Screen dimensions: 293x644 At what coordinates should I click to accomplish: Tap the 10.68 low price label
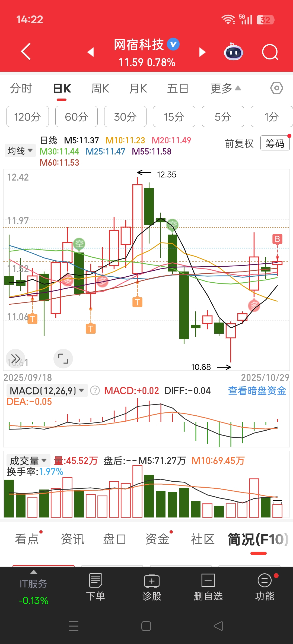click(201, 367)
